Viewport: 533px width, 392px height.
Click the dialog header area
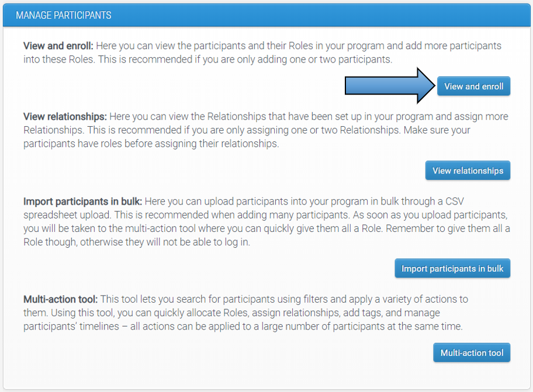266,15
